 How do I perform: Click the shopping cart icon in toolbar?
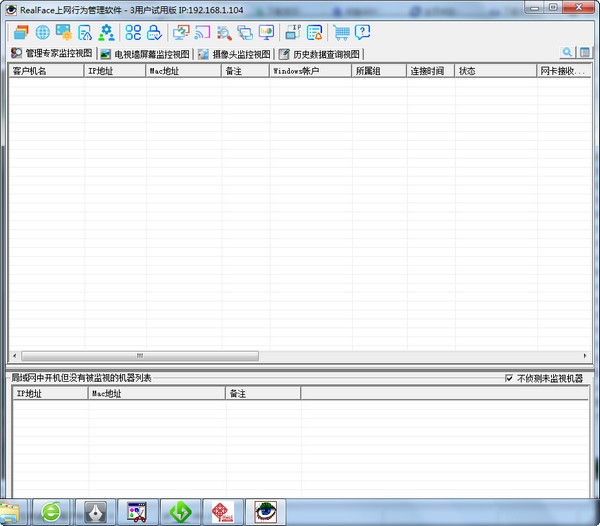[x=341, y=32]
